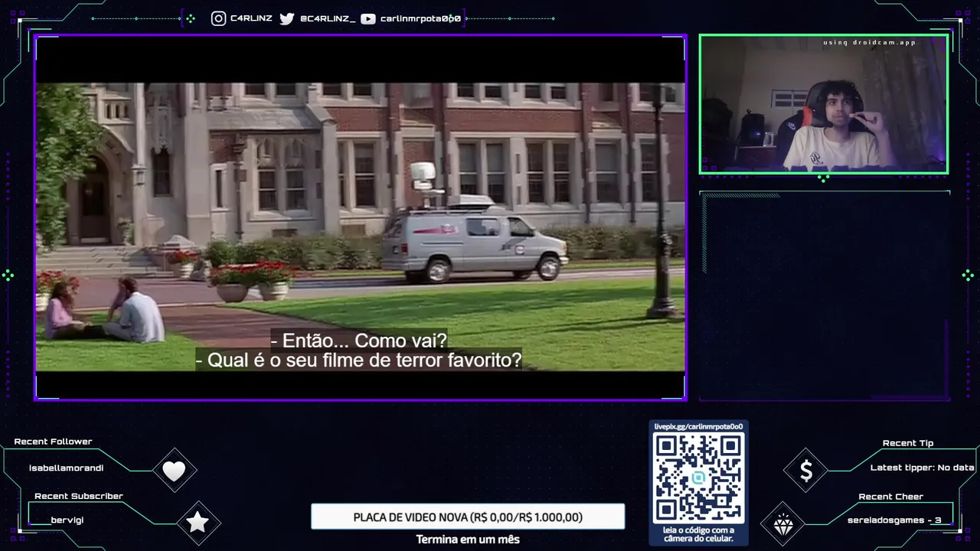Click the follower name isabellamorandi
Screen dimensions: 980x551
pos(67,468)
